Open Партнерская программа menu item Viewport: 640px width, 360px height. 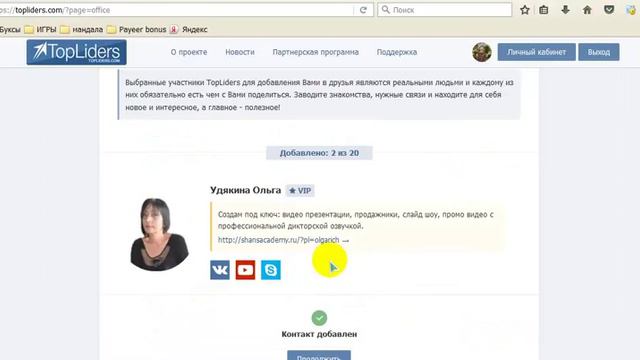(316, 52)
